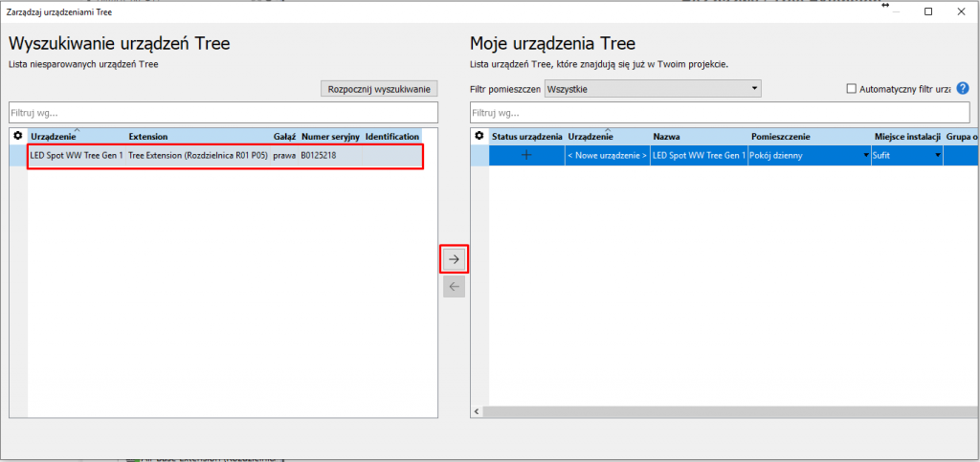
Task: Open the Filtr pomieszczeń Wszystkie dropdown
Action: coord(652,89)
